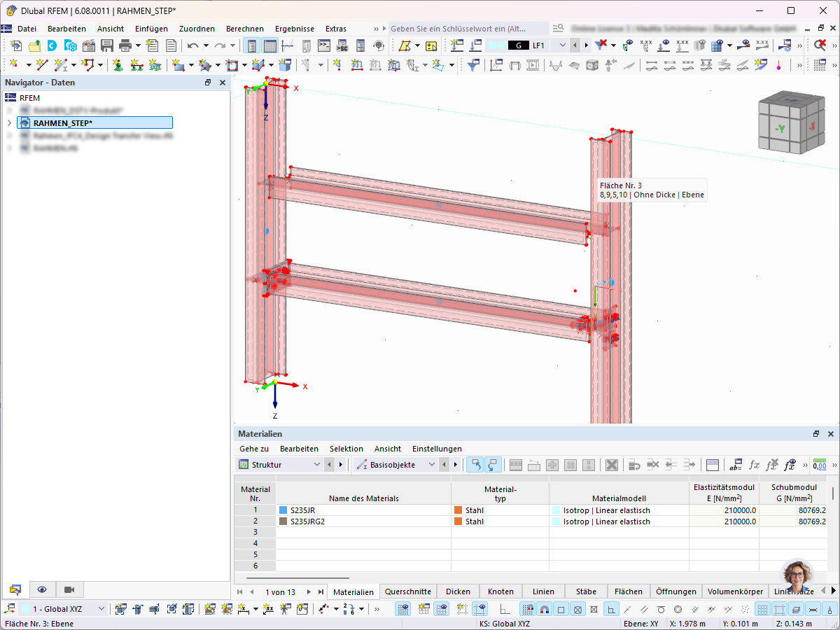Open the Berechnen menu
Viewport: 840px width, 630px height.
click(245, 29)
